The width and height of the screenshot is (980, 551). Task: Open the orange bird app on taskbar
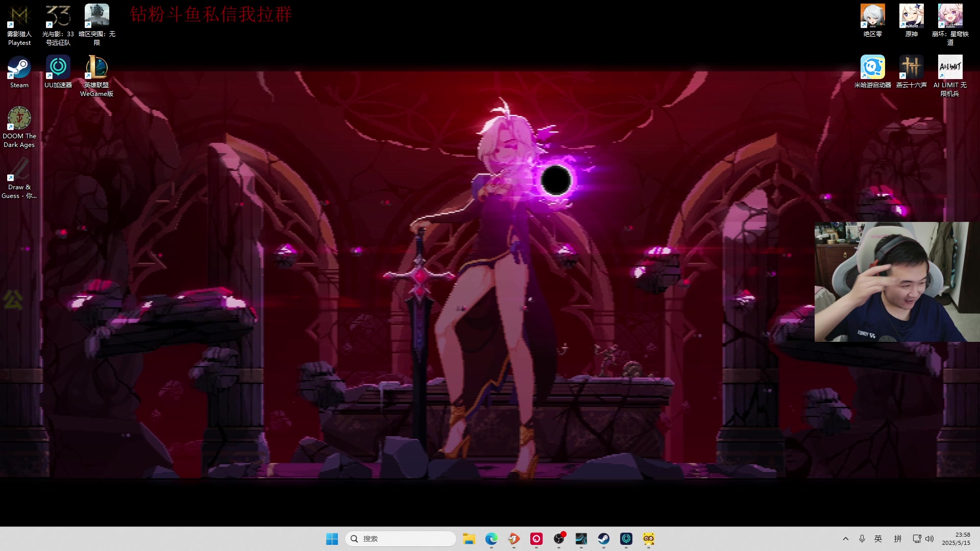pyautogui.click(x=514, y=539)
